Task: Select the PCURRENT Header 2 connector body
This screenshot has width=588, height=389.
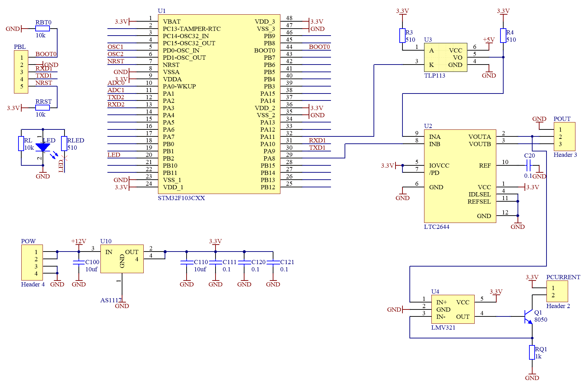Action: click(x=557, y=291)
